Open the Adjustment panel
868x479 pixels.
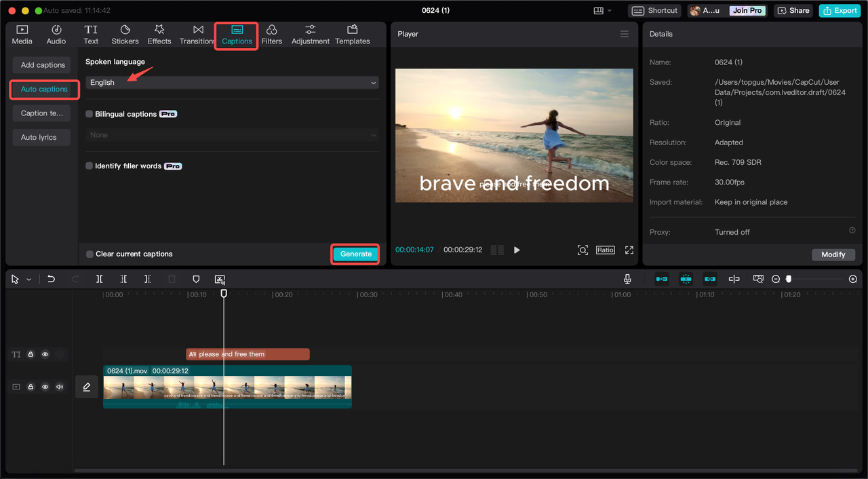(x=311, y=35)
